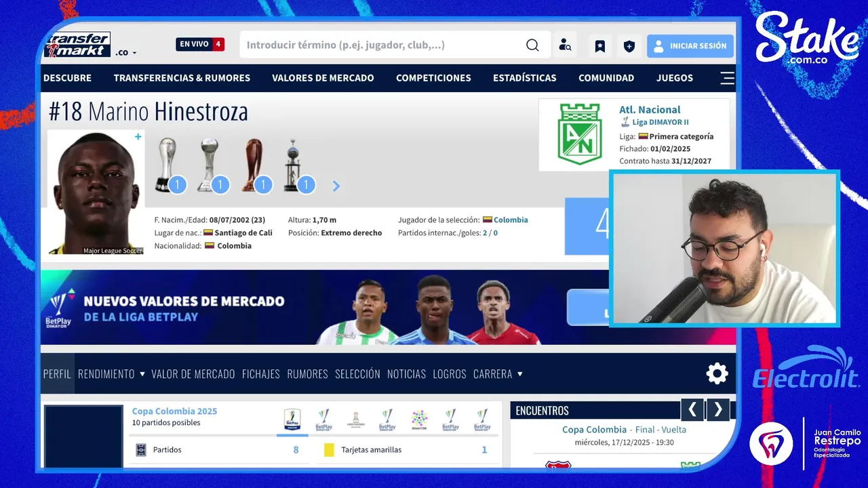This screenshot has width=868, height=488.
Task: Expand the RENDIMIENTO dropdown tab
Action: tap(111, 373)
